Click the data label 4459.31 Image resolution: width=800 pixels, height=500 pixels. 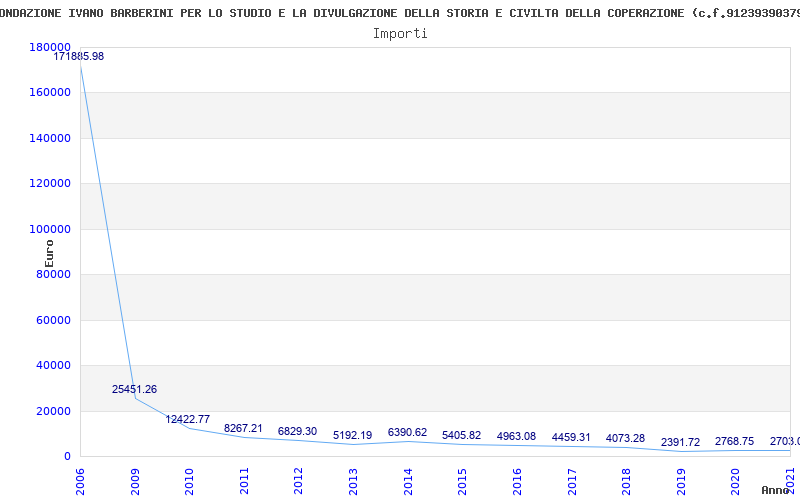click(571, 437)
